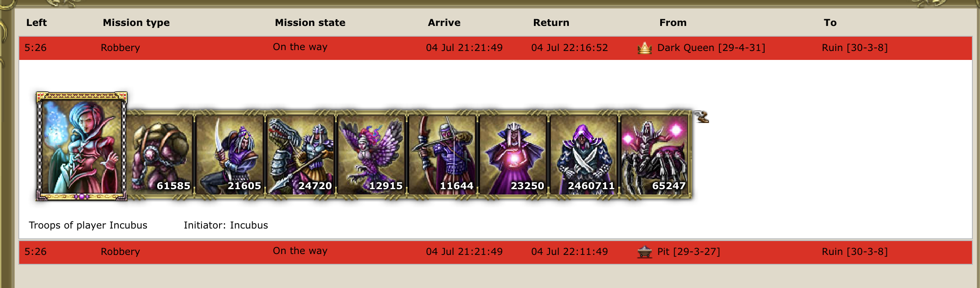Collapse the first Robbery mission row
Screen dimensions: 980x288
(x=495, y=48)
